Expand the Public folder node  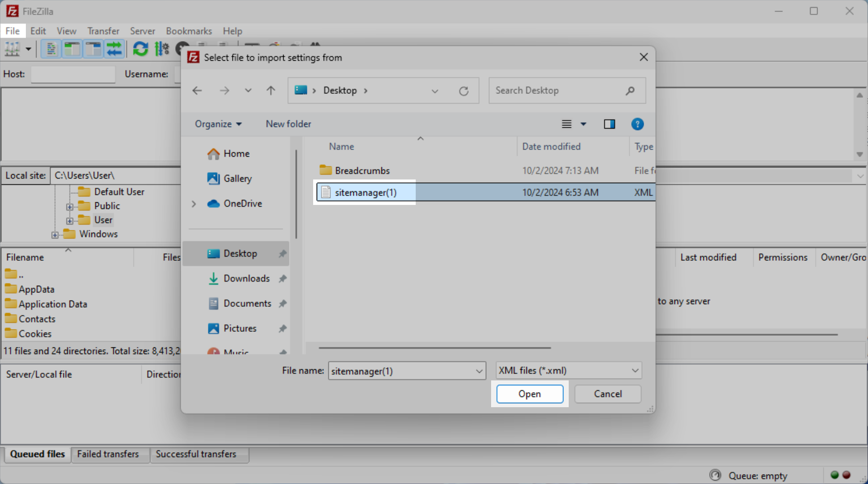tap(69, 206)
